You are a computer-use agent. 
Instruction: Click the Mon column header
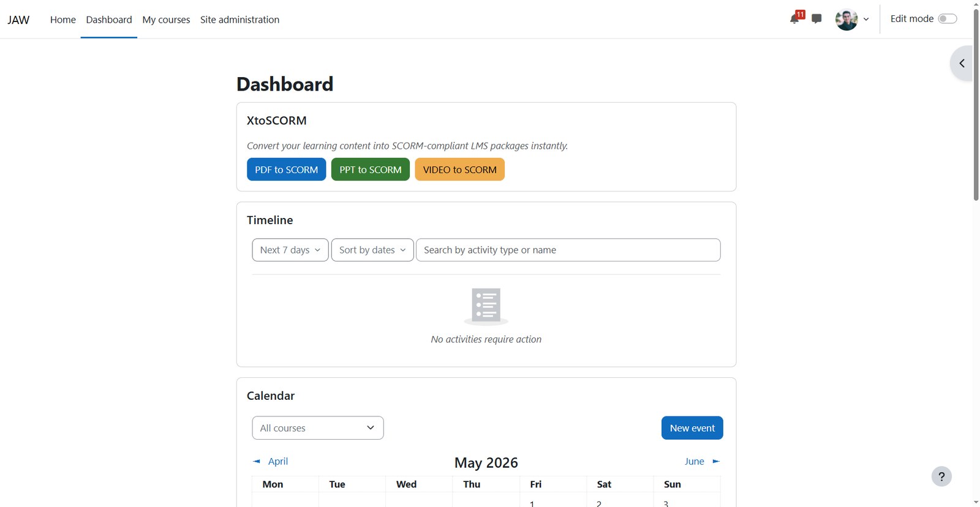click(x=273, y=484)
